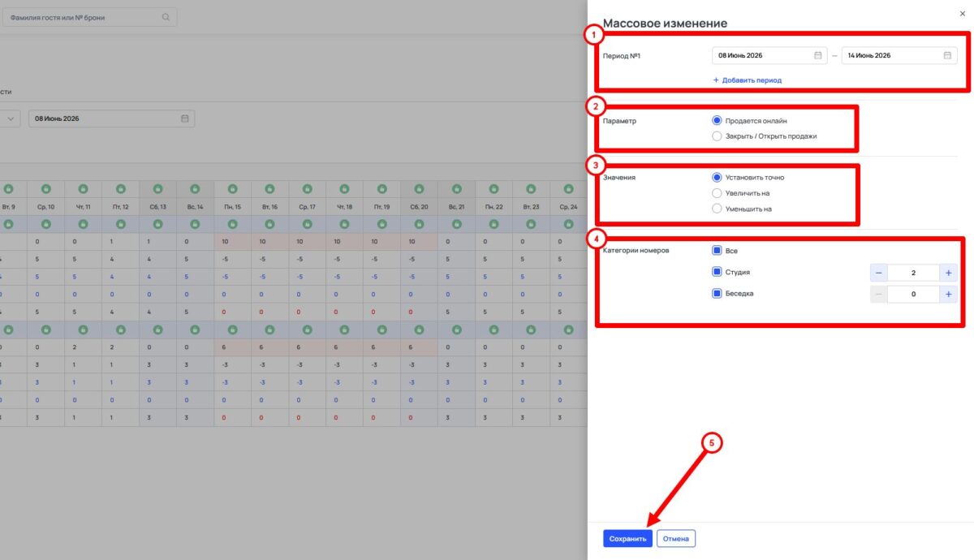
Task: Increase the Беседка value with the plus button
Action: [x=948, y=295]
